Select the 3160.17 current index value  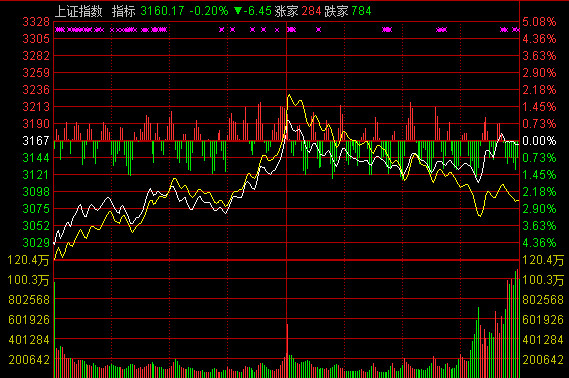click(162, 11)
